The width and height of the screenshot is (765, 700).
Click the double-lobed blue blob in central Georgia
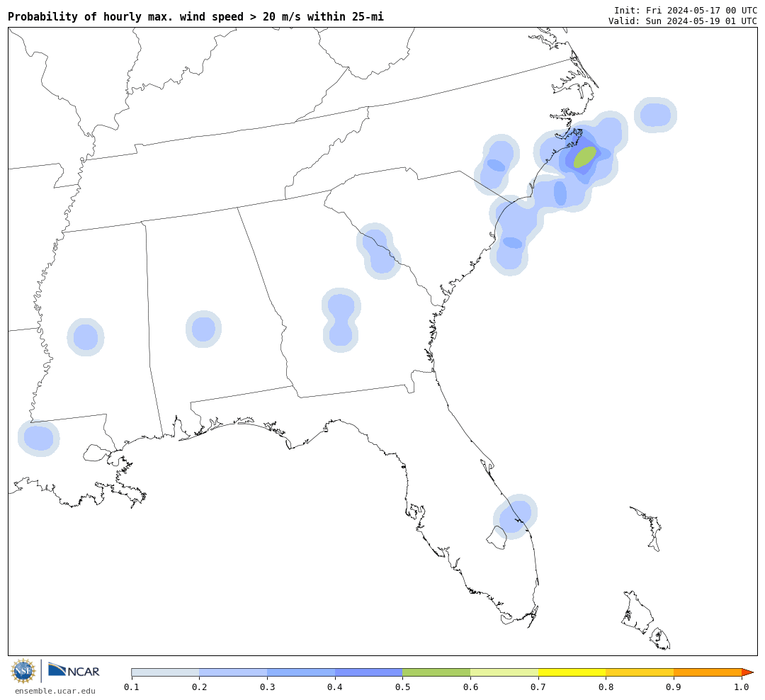click(x=341, y=320)
